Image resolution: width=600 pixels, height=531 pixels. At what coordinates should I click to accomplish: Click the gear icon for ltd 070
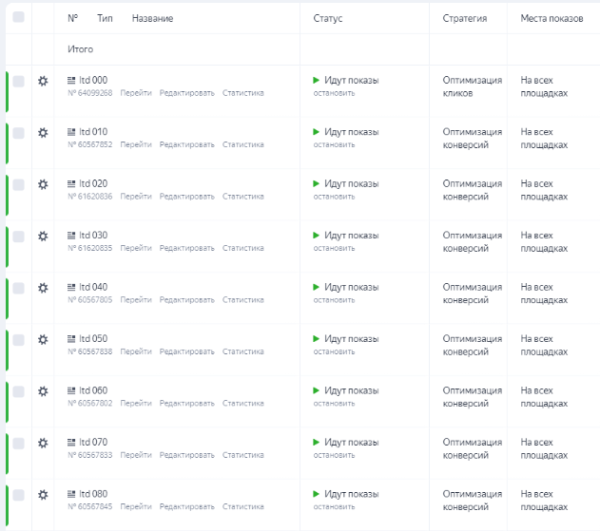(43, 442)
